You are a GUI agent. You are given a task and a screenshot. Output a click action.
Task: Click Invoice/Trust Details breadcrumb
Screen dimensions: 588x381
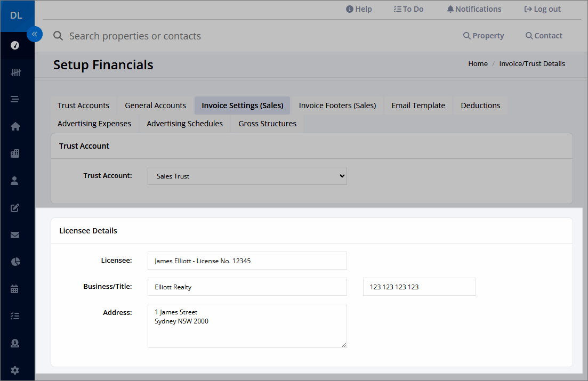[531, 64]
